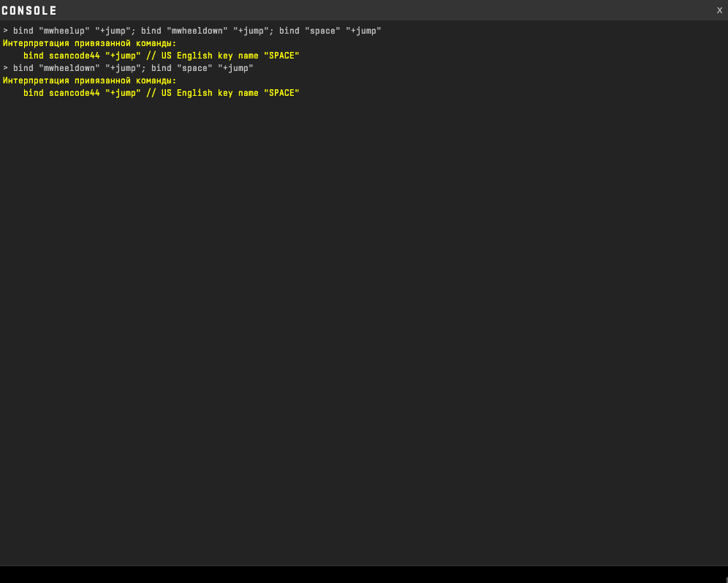Click the first yellow "Интерпретация привязанной команды" line
The width and height of the screenshot is (728, 583).
click(89, 43)
